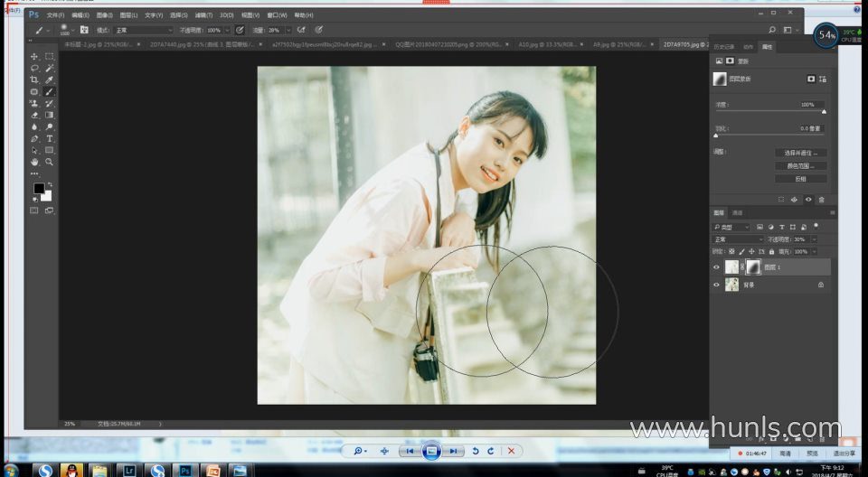Viewport: 868px width, 477px height.
Task: Select the Eraser tool
Action: (34, 115)
